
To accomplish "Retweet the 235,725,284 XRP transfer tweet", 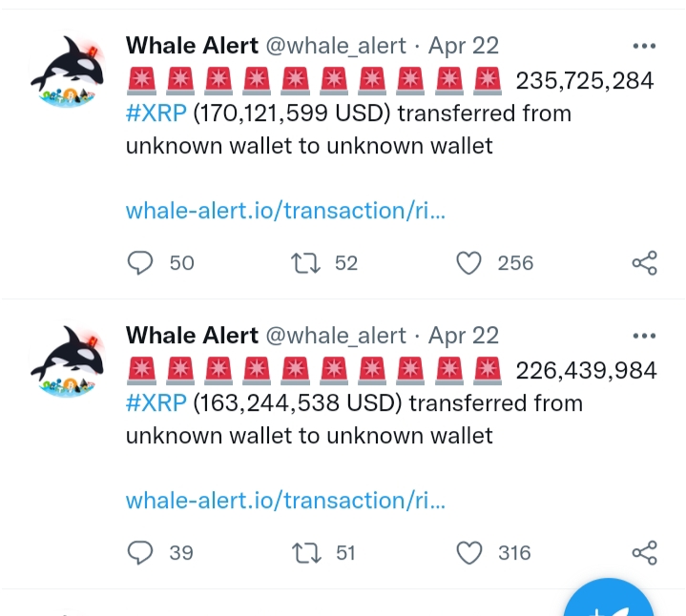I will pos(306,263).
